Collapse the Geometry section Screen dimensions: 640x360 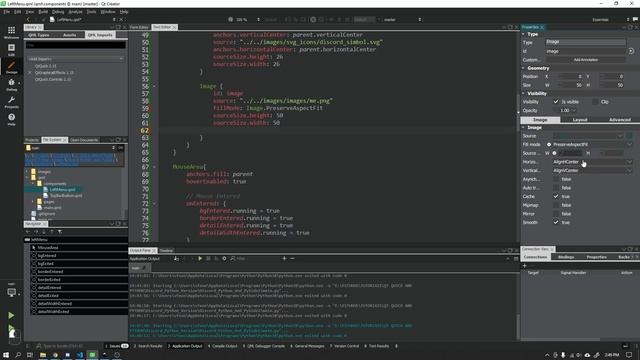tap(524, 68)
